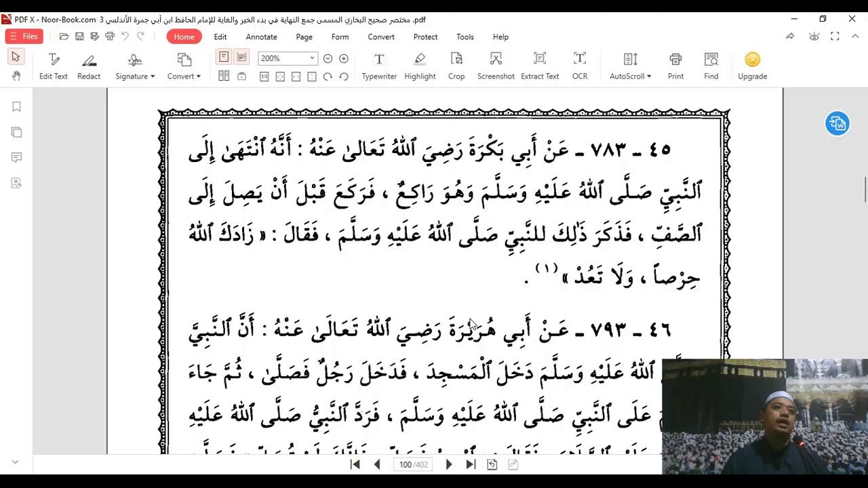Click the fit page view icon
This screenshot has height=488, width=868.
pyautogui.click(x=279, y=77)
